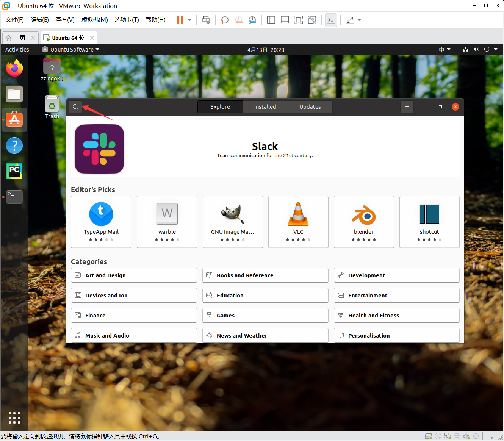504x441 pixels.
Task: Open the Slack featured banner
Action: click(x=265, y=149)
